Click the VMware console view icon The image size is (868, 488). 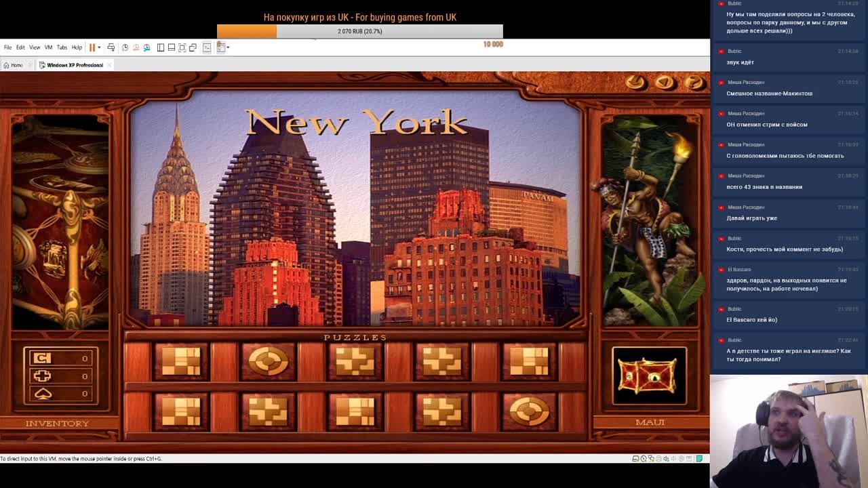(207, 47)
